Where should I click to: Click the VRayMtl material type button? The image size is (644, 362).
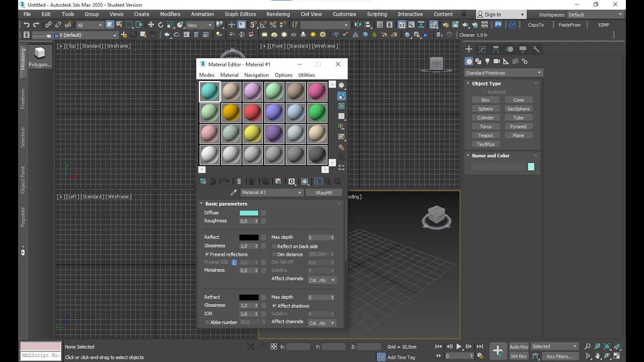324,193
